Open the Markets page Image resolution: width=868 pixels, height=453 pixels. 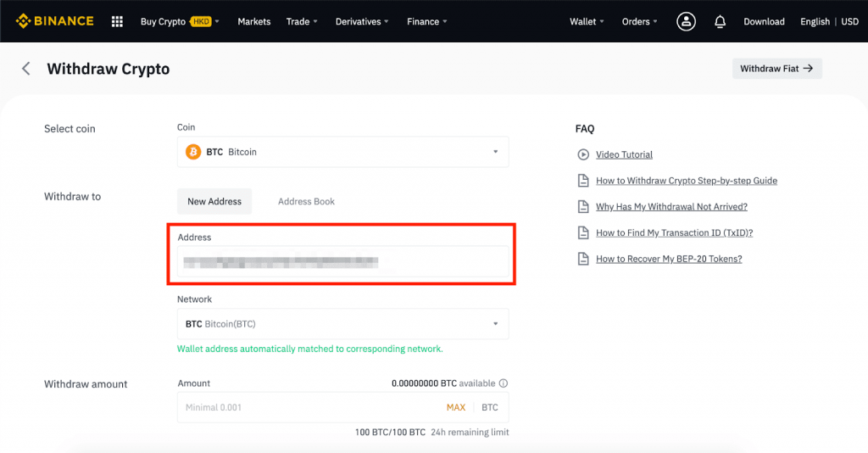254,21
